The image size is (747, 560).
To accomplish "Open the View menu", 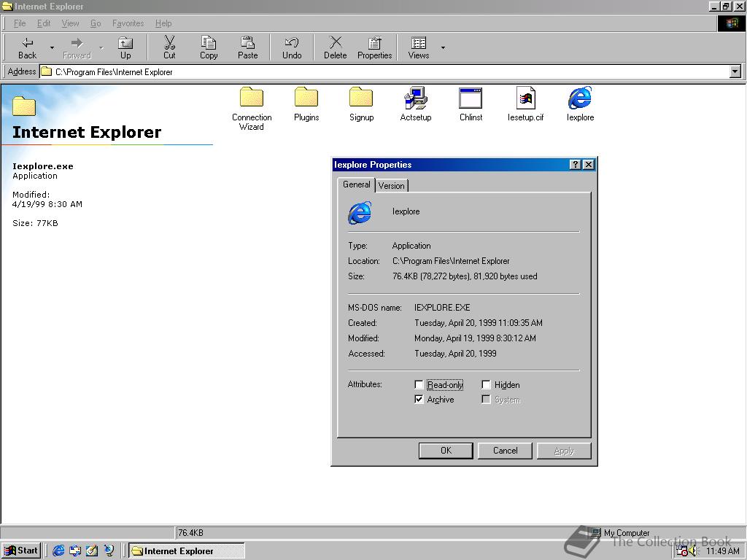I will coord(70,23).
